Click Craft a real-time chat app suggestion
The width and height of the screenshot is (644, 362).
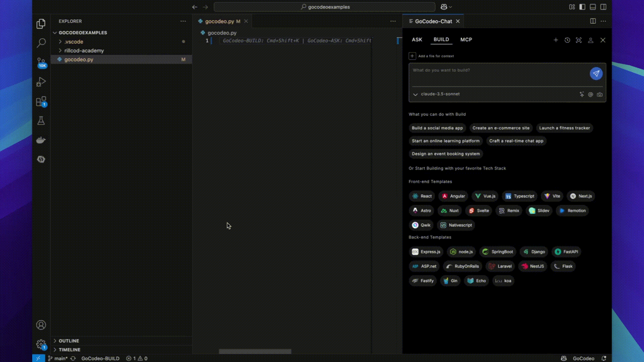[x=516, y=141]
